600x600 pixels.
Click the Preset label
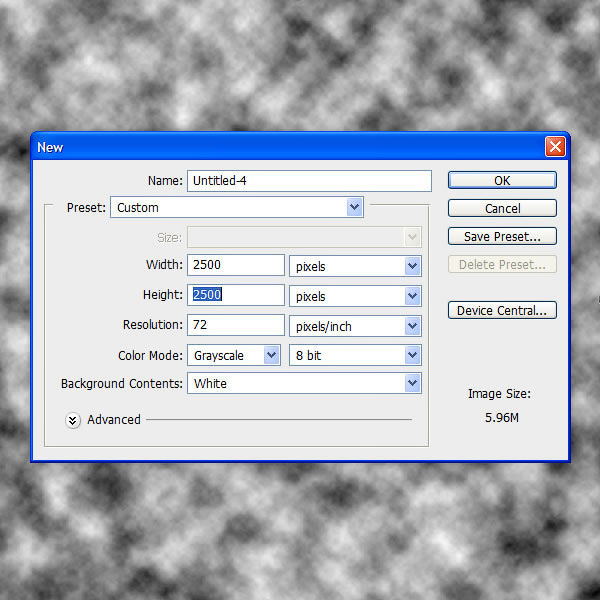coord(86,207)
